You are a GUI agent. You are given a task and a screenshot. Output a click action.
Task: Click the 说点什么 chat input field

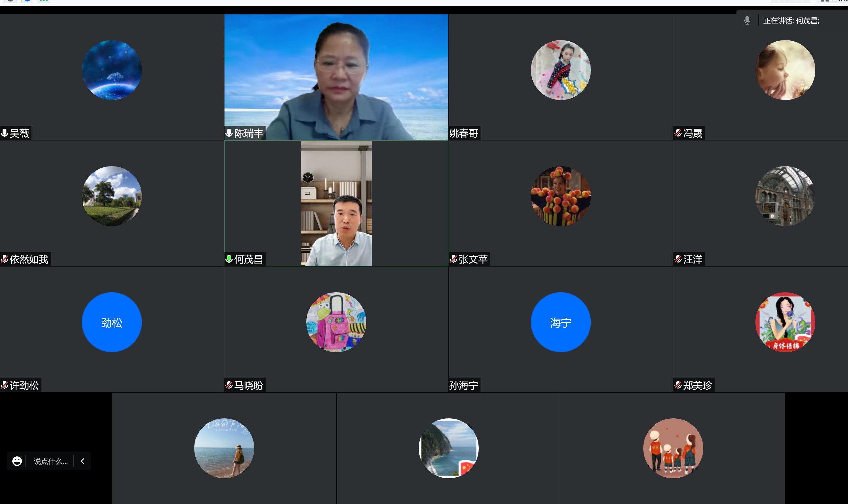tap(50, 461)
